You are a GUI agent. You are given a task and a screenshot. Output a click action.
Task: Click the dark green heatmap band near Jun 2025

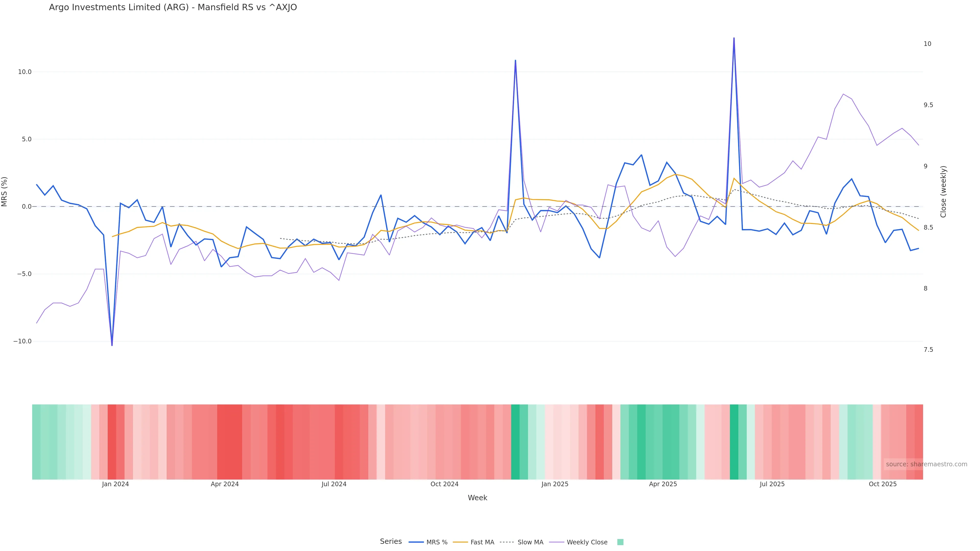pos(734,441)
